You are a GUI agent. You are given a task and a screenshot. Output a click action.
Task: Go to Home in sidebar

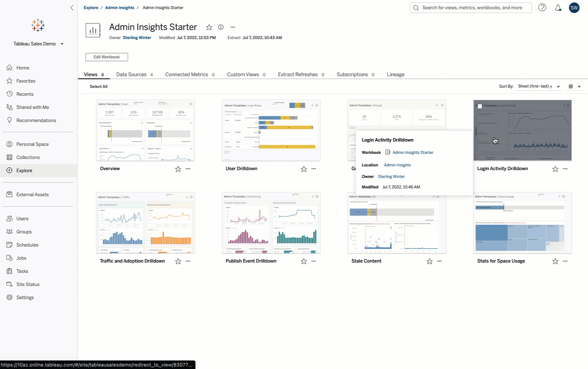39,68
